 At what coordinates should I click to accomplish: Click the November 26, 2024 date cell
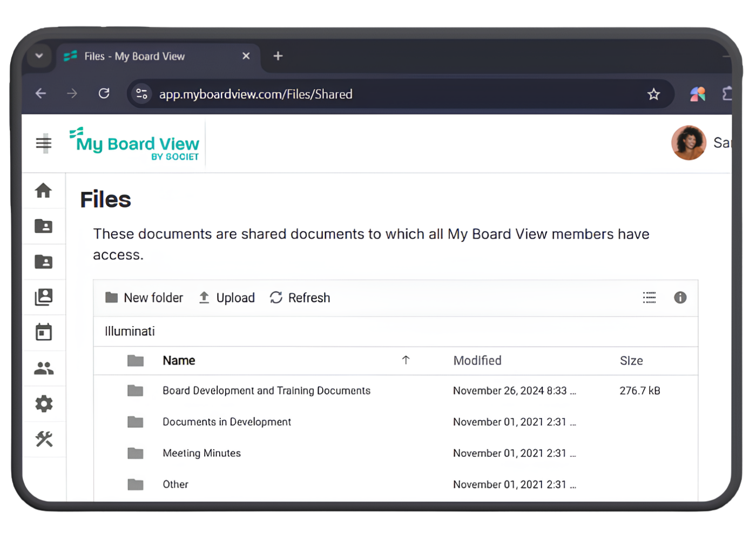click(x=515, y=390)
